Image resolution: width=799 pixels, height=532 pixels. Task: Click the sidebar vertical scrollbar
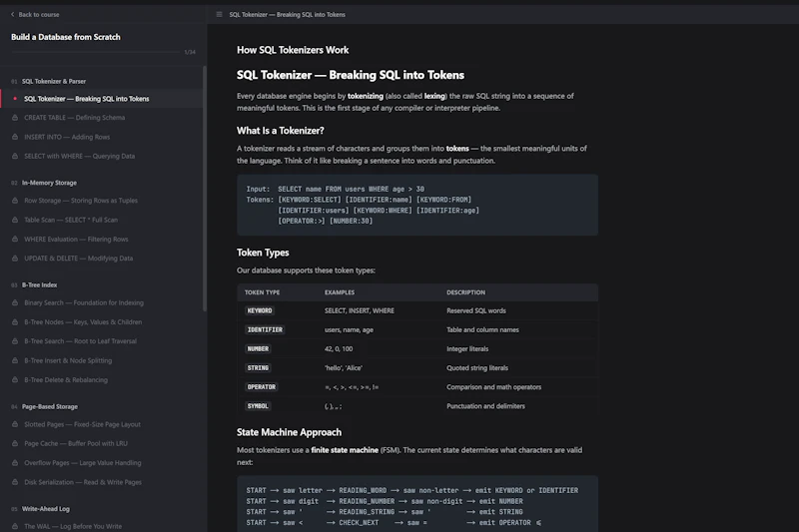pos(205,189)
